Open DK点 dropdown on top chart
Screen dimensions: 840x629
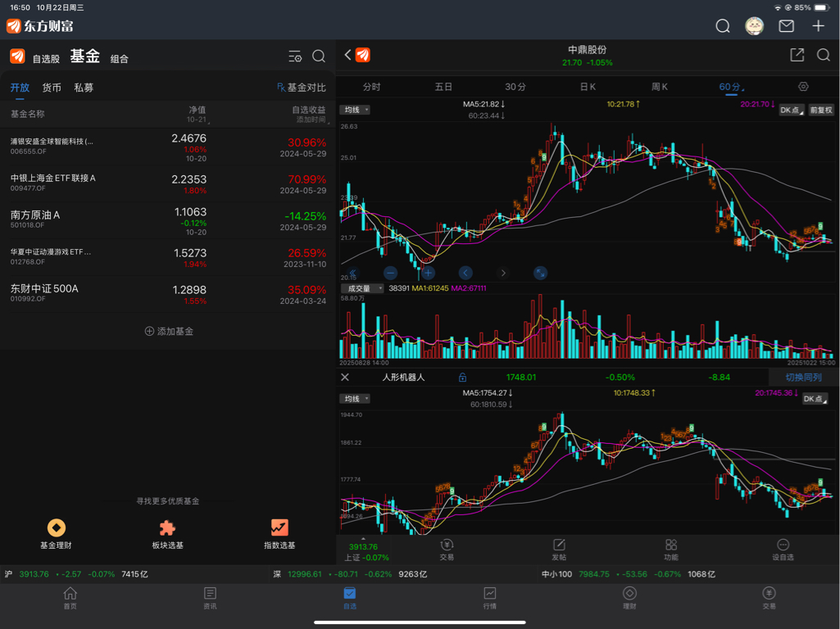[x=792, y=111]
